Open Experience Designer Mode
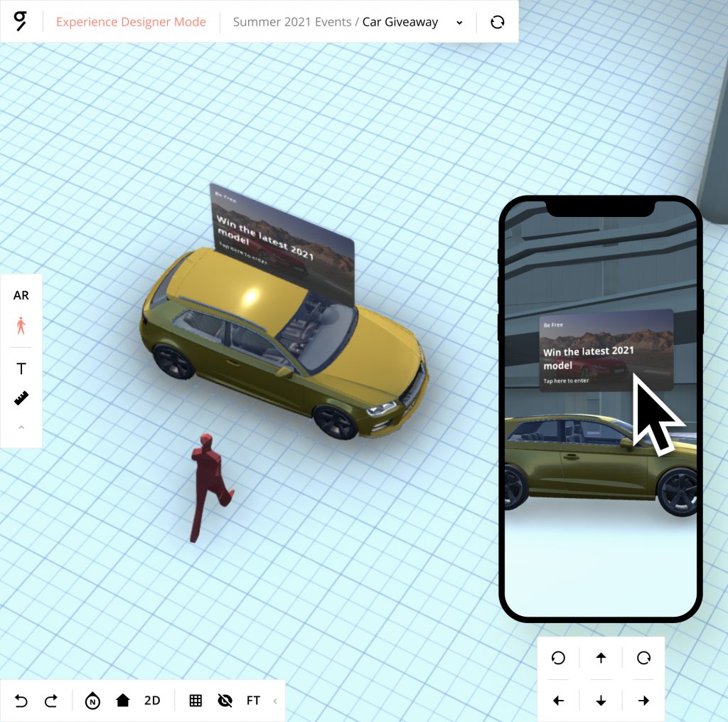Screen dimensions: 728x722 pyautogui.click(x=132, y=22)
